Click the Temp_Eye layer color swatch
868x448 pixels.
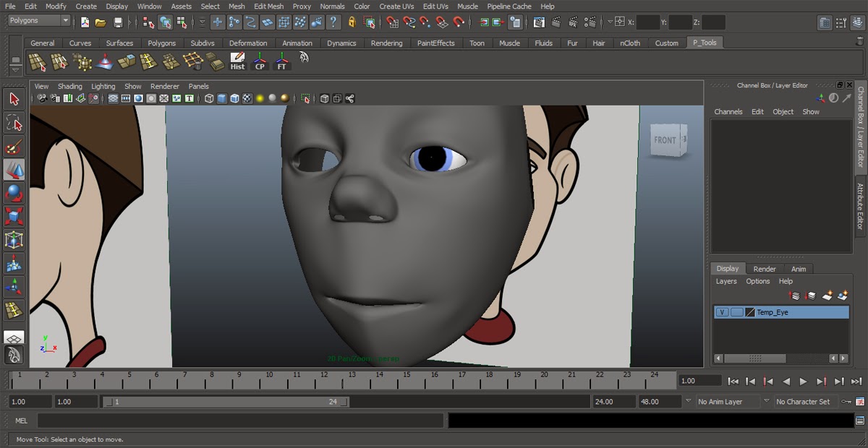(750, 312)
